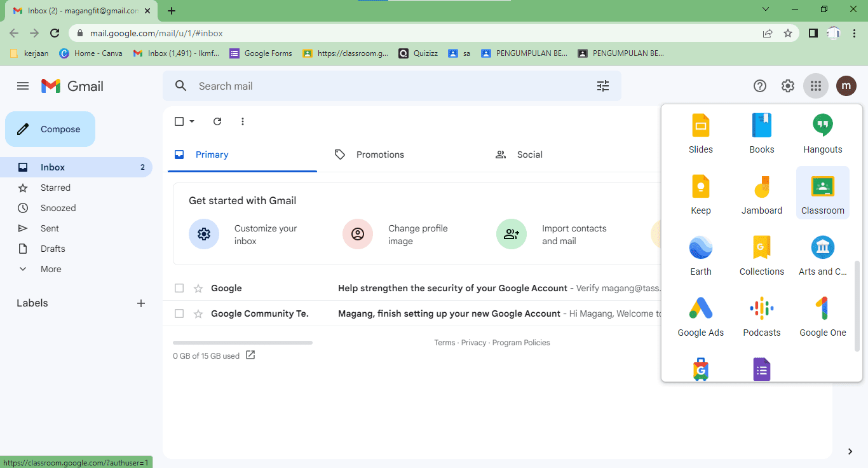Check the checkbox on the Google security email
Image resolution: width=868 pixels, height=468 pixels.
[179, 287]
